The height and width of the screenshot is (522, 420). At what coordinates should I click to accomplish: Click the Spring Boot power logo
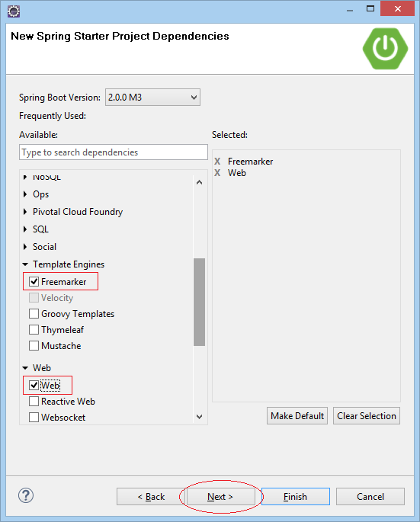[x=386, y=49]
